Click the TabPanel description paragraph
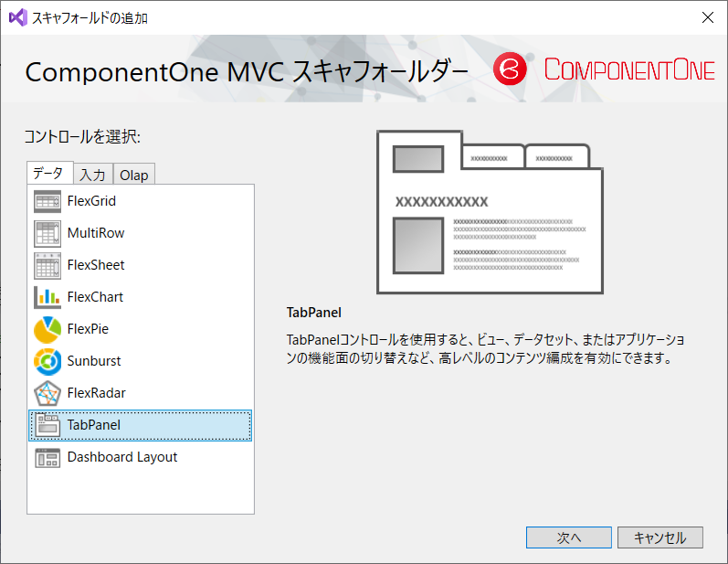 pos(486,349)
